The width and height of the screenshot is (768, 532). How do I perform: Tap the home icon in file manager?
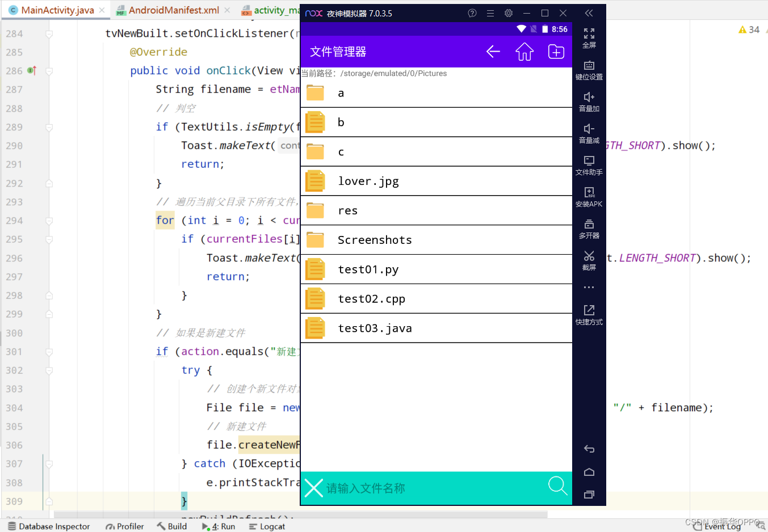(x=524, y=52)
